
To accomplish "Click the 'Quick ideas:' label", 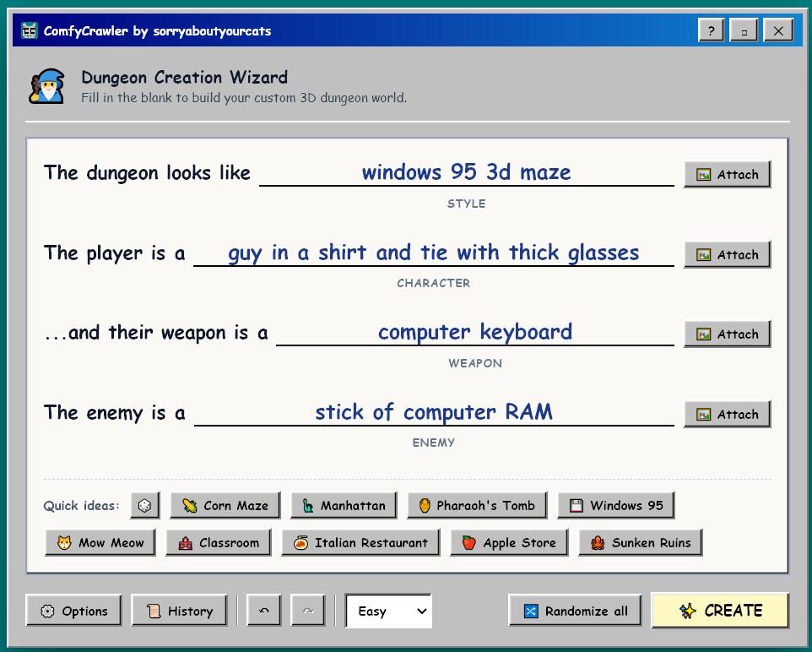I will coord(81,505).
